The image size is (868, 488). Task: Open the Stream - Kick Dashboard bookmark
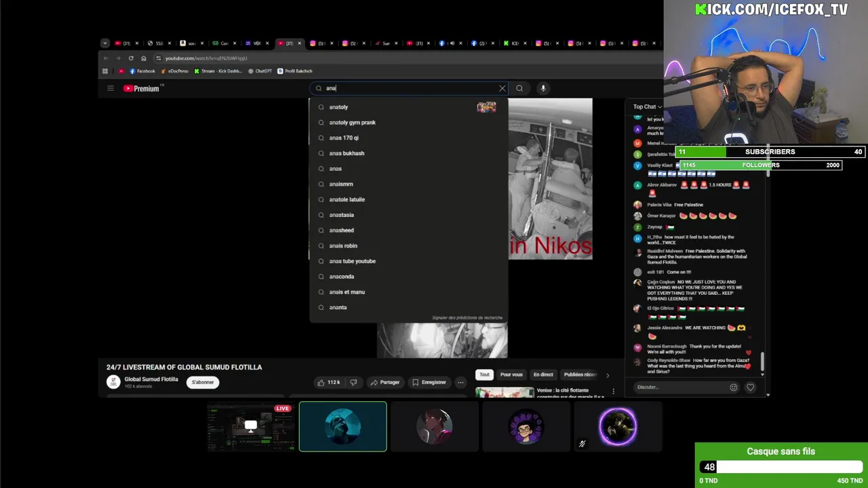pos(218,71)
